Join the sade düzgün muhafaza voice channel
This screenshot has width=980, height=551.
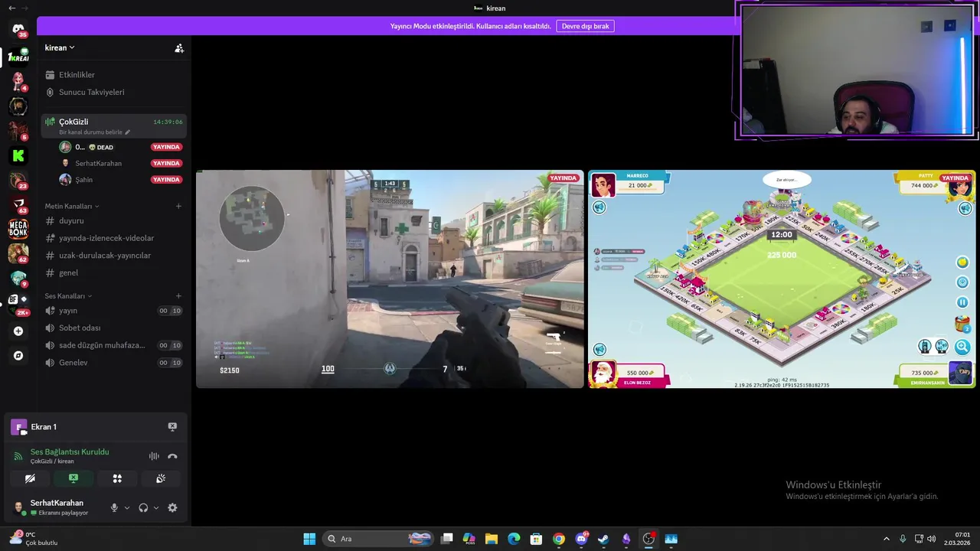click(113, 345)
